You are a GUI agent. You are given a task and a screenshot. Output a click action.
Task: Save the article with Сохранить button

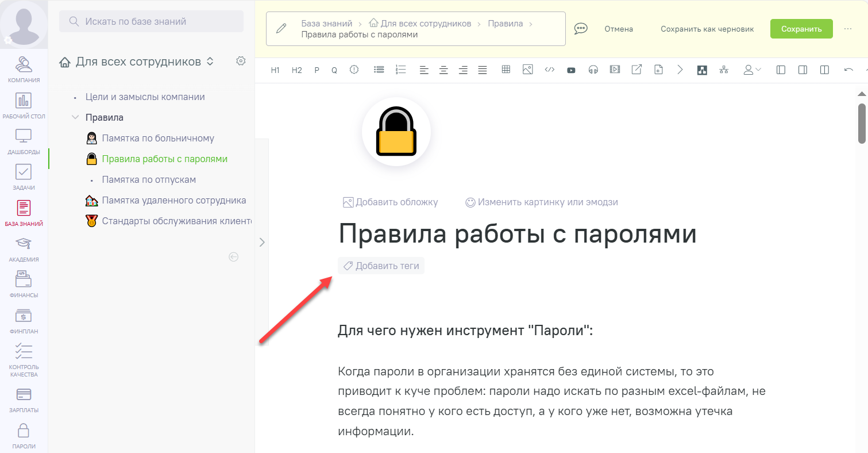[x=801, y=28]
